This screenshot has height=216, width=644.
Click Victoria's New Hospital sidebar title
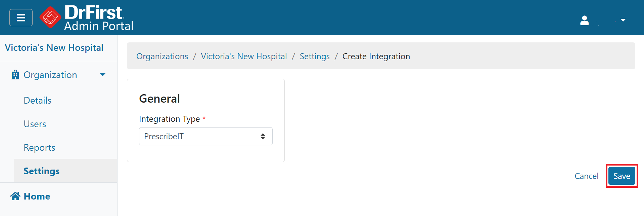[x=54, y=47]
